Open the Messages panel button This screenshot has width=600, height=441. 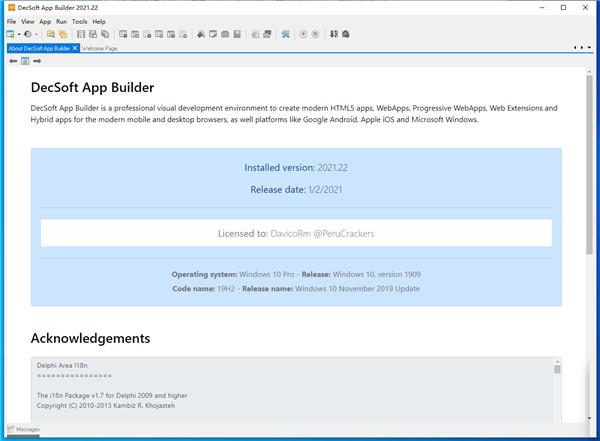point(23,429)
